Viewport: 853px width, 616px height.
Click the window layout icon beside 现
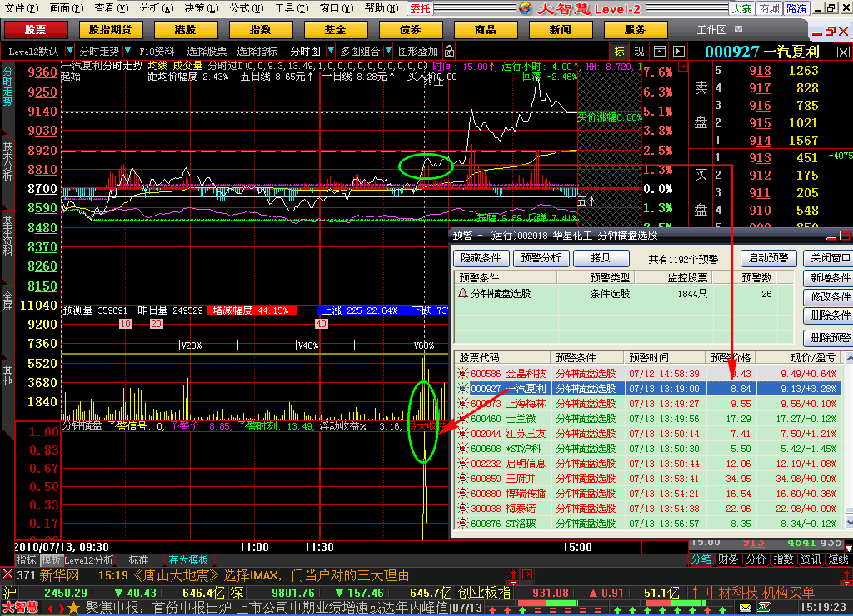(660, 51)
